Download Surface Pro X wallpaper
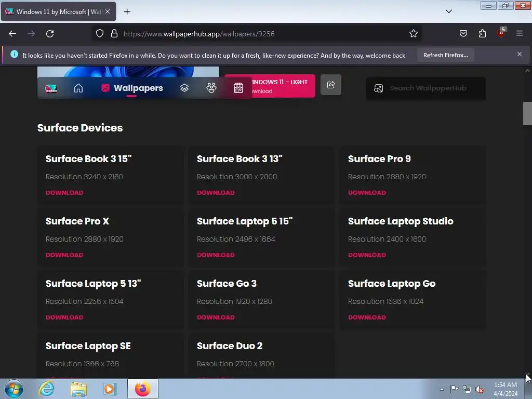The width and height of the screenshot is (532, 399). point(64,255)
